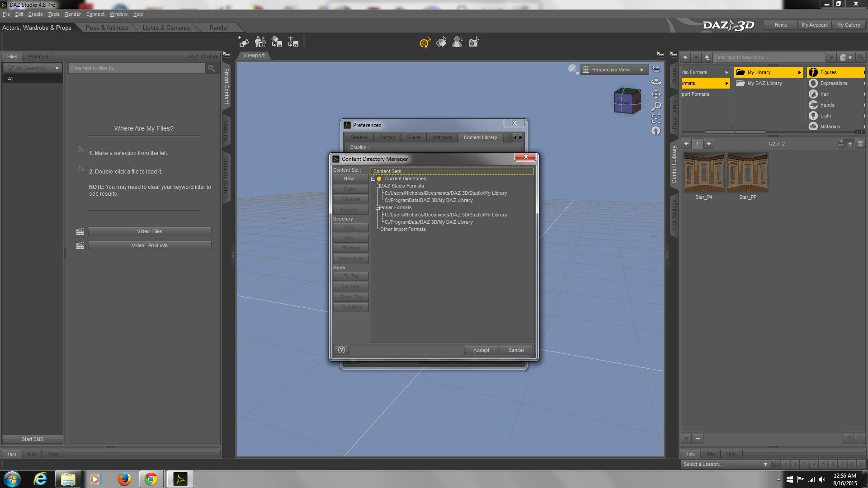The width and height of the screenshot is (868, 488).
Task: Click the reset camera arrow icon
Action: 656,131
